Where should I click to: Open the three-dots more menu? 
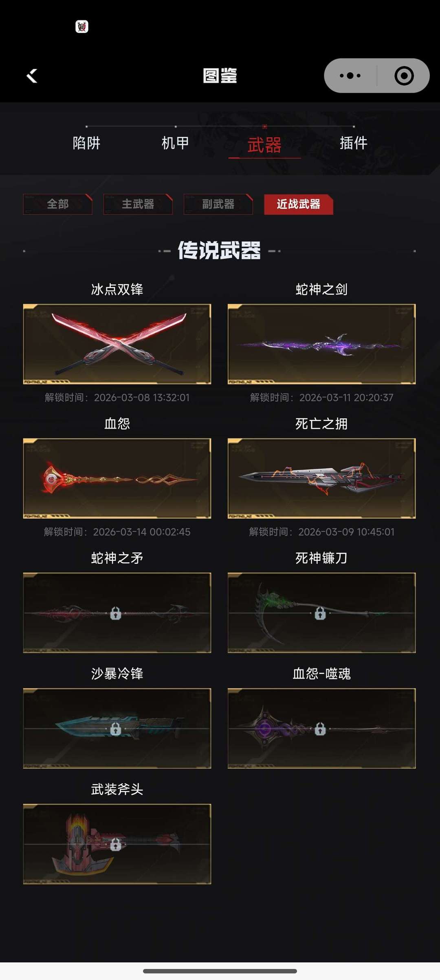coord(350,75)
